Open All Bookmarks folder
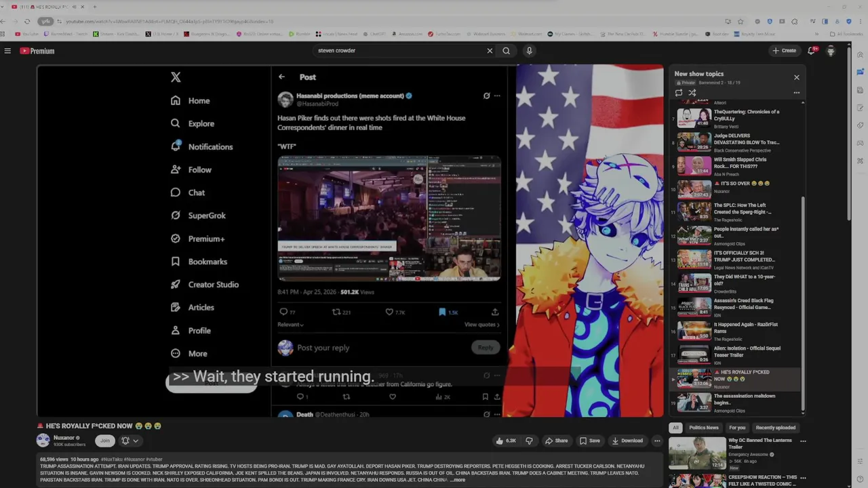Image resolution: width=868 pixels, height=488 pixels. (x=848, y=34)
